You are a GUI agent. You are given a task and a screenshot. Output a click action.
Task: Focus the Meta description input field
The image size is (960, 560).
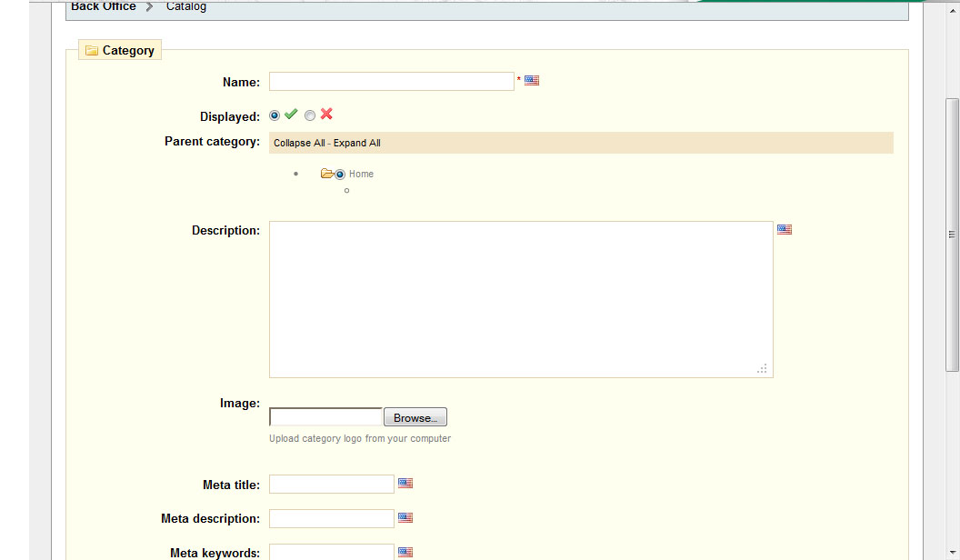tap(331, 518)
